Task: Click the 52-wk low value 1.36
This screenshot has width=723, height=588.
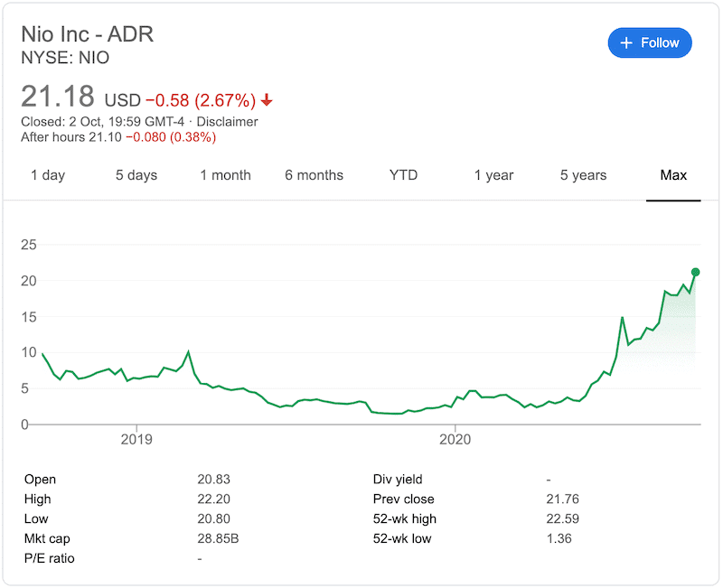Action: pyautogui.click(x=559, y=538)
